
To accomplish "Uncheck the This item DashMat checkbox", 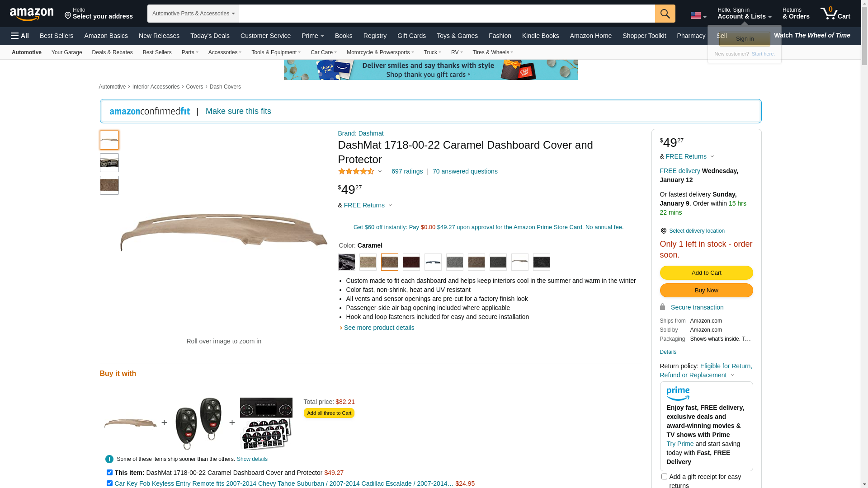I will (109, 473).
